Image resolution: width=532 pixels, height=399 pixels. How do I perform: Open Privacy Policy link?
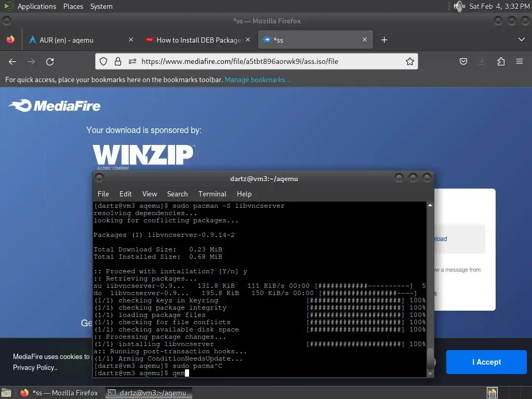[x=35, y=367]
